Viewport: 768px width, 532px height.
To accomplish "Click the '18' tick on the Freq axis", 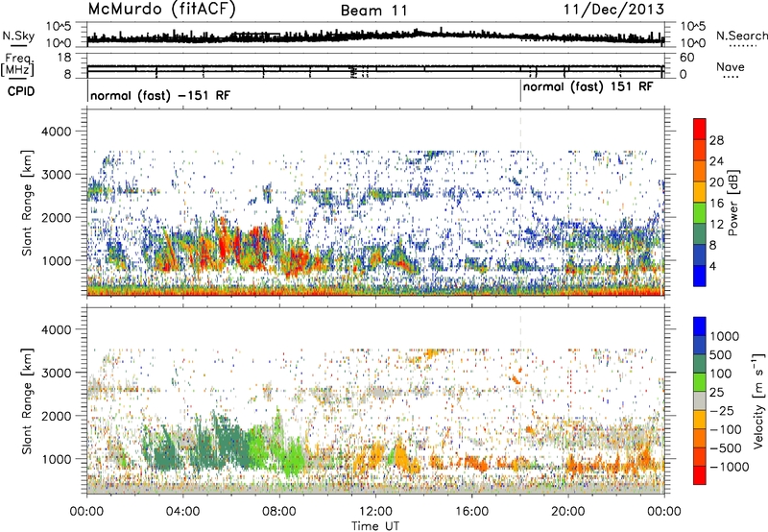I will coord(64,58).
